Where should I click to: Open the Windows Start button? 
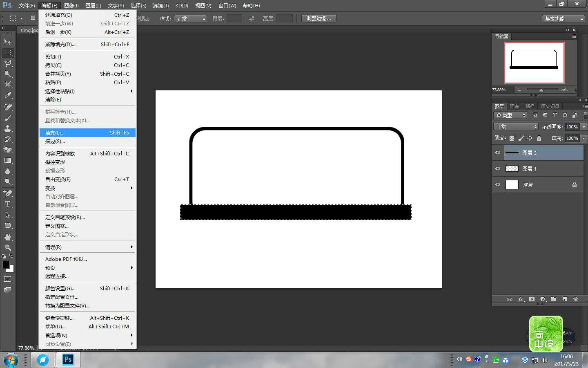(x=11, y=360)
